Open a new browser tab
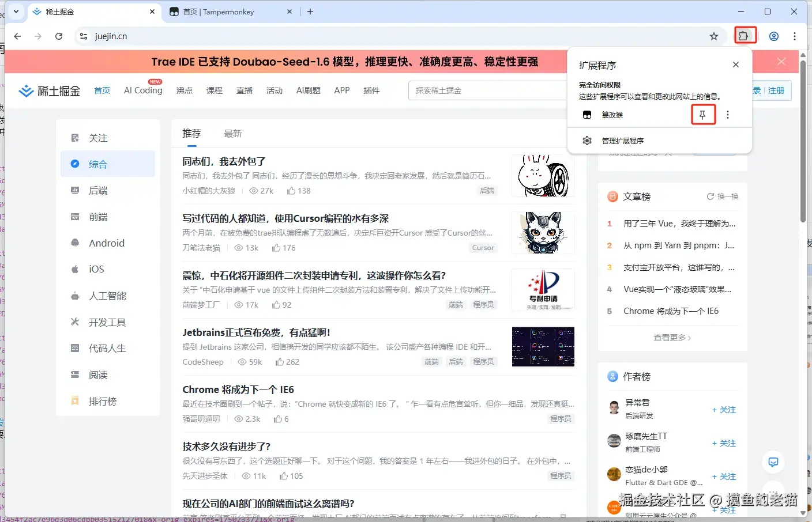Viewport: 812px width, 522px height. (x=310, y=12)
